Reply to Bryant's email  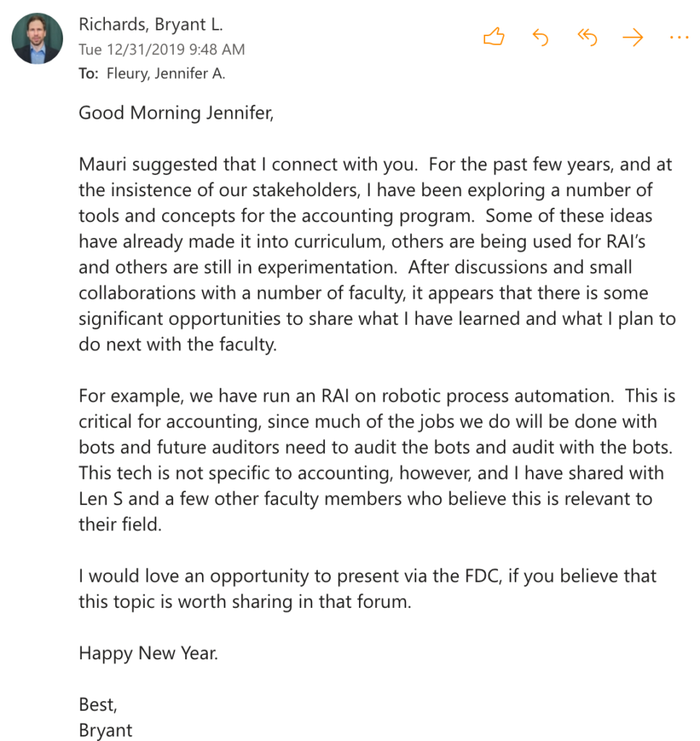(x=540, y=38)
